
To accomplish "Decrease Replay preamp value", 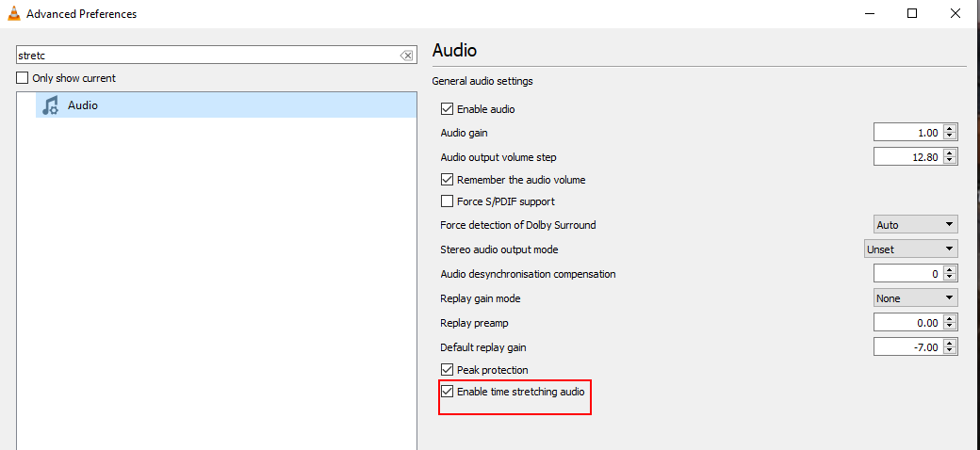I will (950, 327).
